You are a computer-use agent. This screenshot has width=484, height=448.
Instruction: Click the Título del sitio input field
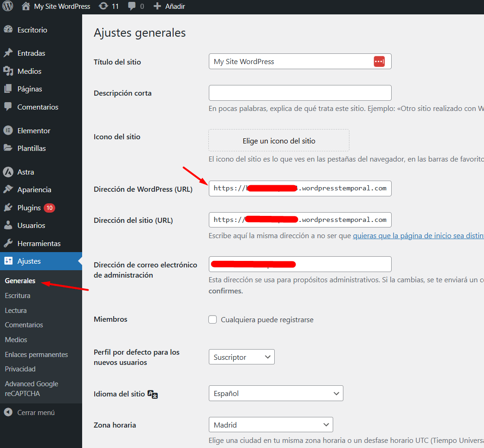[x=300, y=61]
